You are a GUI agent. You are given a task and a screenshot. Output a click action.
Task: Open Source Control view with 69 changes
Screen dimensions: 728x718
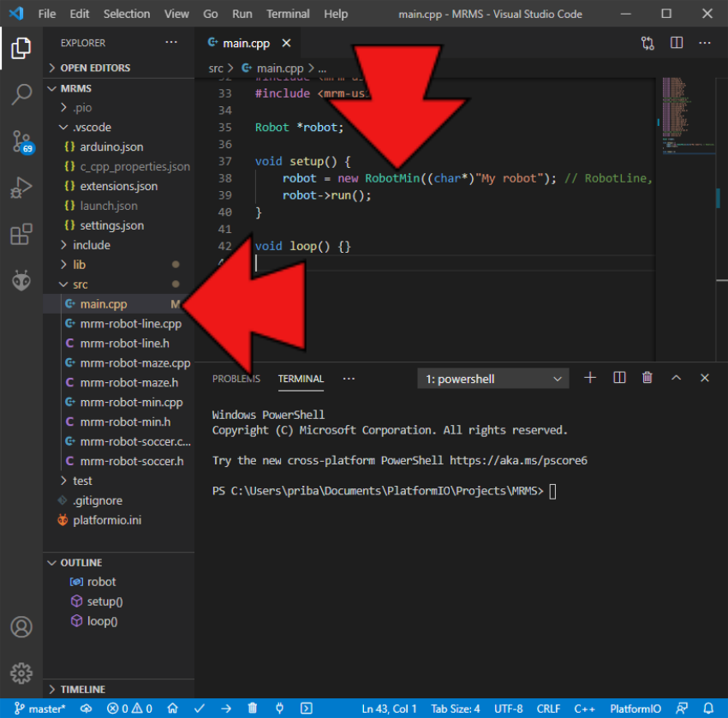[21, 141]
